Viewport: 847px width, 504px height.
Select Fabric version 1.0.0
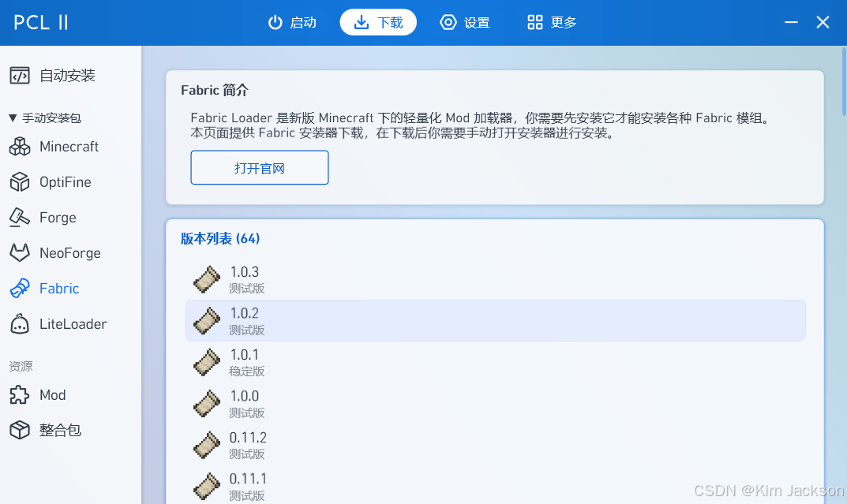pos(496,404)
